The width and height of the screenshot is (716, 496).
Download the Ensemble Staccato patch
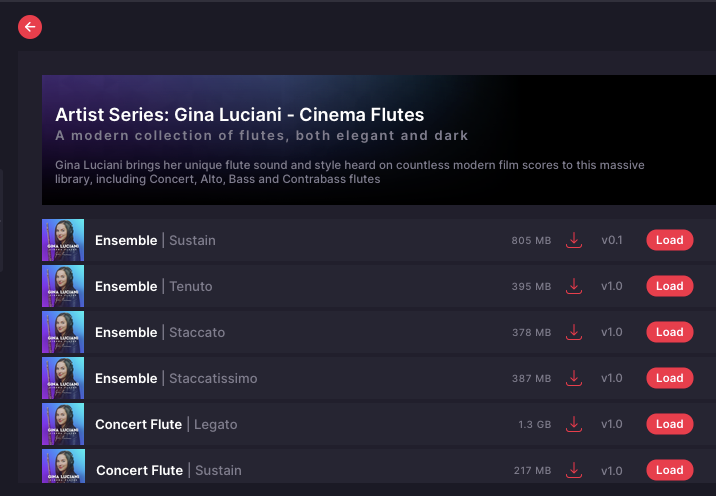point(574,332)
